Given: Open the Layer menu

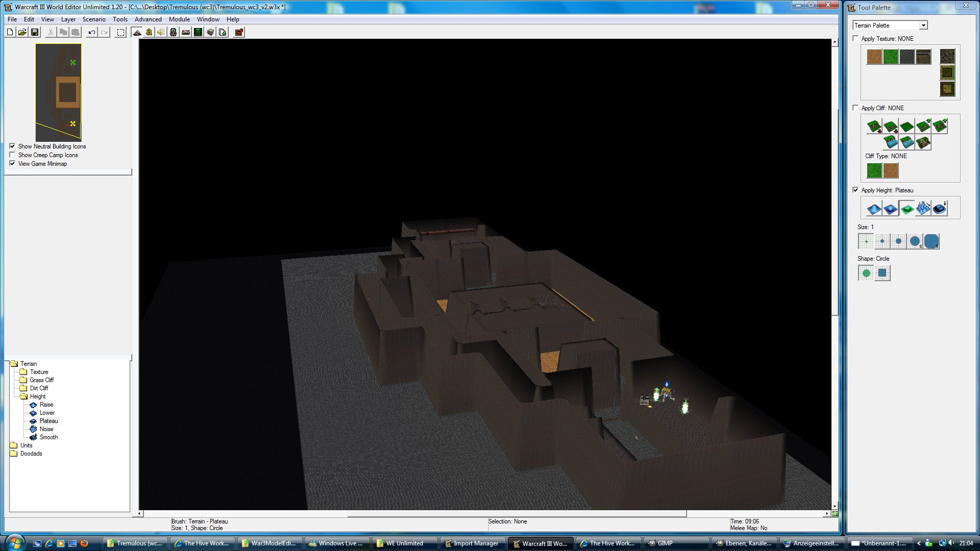Looking at the screenshot, I should point(68,19).
